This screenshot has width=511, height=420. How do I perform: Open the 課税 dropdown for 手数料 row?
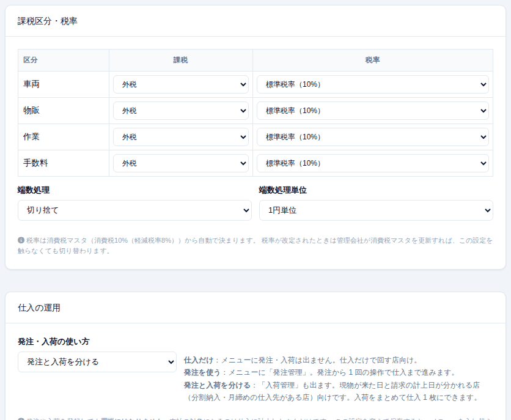click(181, 163)
